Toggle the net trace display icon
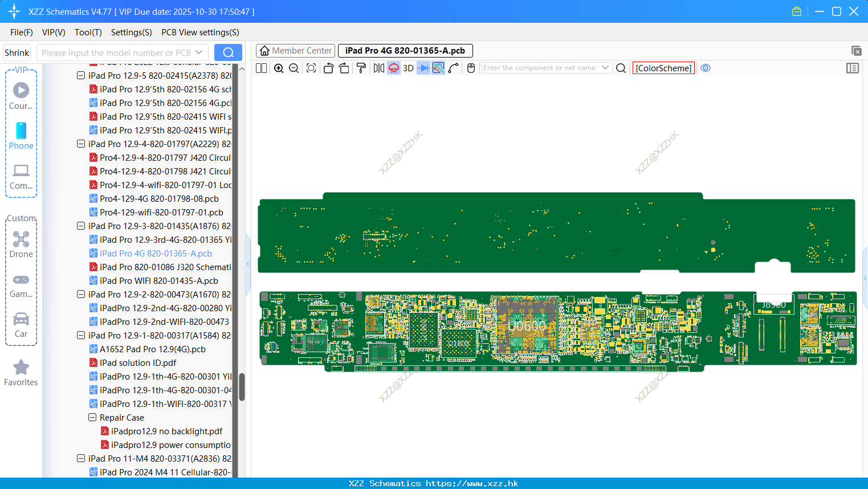 (438, 68)
